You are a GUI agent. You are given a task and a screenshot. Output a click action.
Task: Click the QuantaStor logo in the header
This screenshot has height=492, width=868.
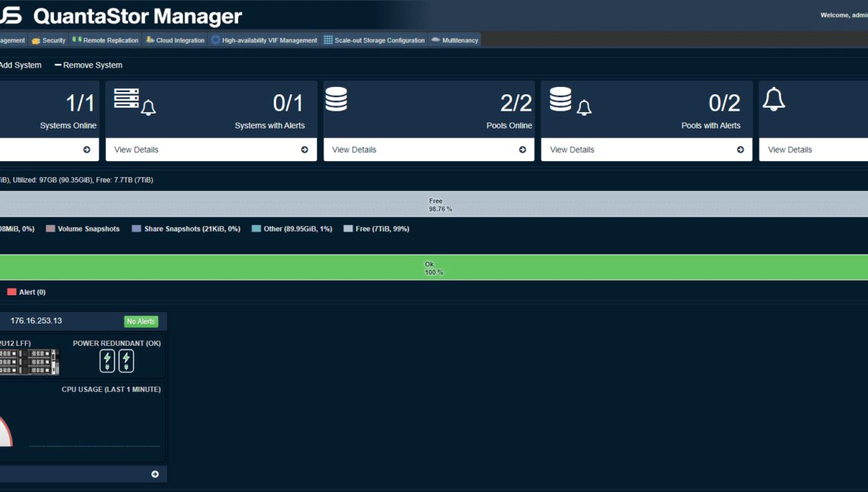(11, 15)
